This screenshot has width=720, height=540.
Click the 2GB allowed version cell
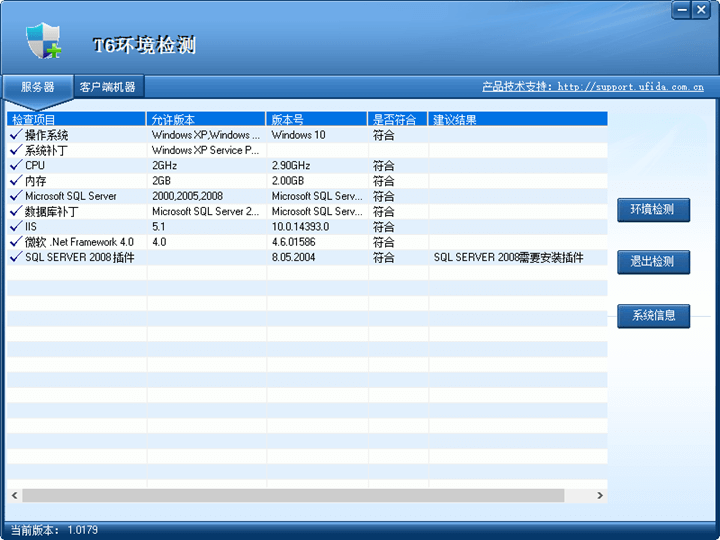pyautogui.click(x=162, y=181)
